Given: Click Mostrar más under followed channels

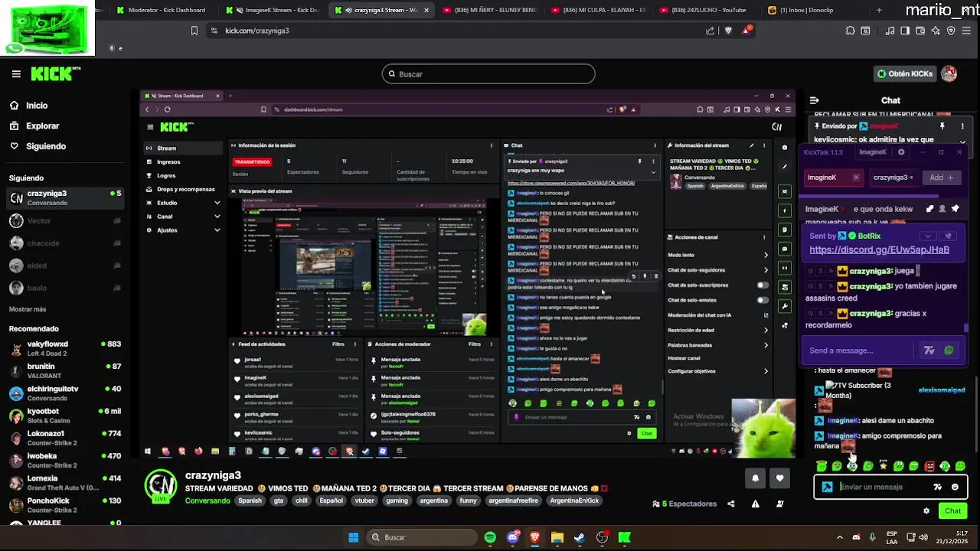Looking at the screenshot, I should tap(28, 309).
